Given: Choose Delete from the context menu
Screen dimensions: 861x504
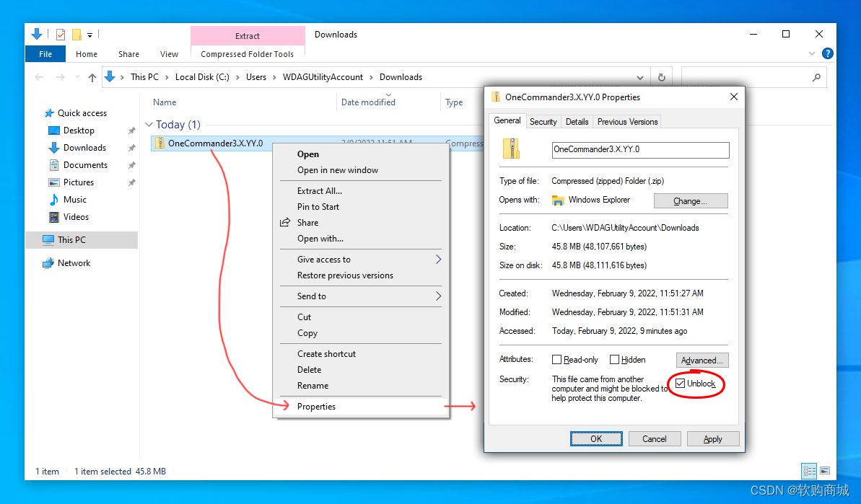Looking at the screenshot, I should 309,370.
